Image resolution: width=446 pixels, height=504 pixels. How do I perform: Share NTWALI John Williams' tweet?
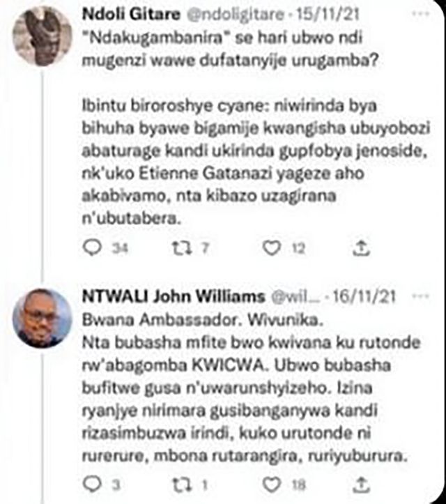[x=361, y=484]
